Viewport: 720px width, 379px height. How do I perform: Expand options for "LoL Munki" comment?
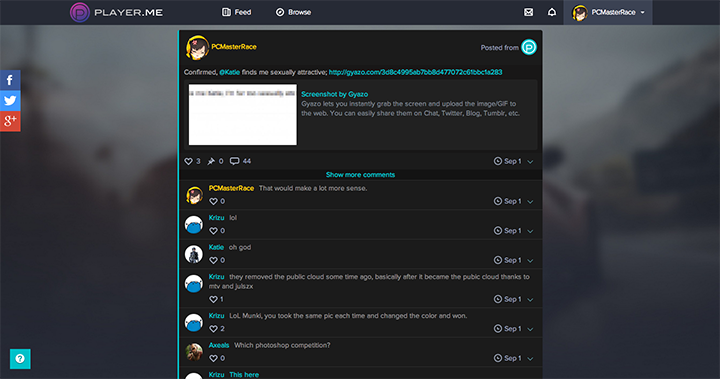pos(530,329)
